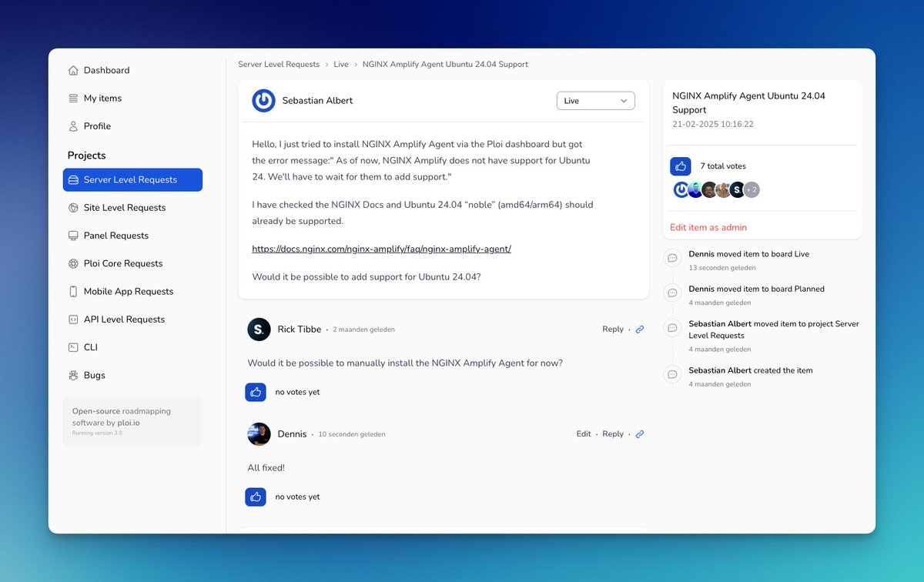Click the Bugs bug icon
Image resolution: width=924 pixels, height=582 pixels.
73,376
